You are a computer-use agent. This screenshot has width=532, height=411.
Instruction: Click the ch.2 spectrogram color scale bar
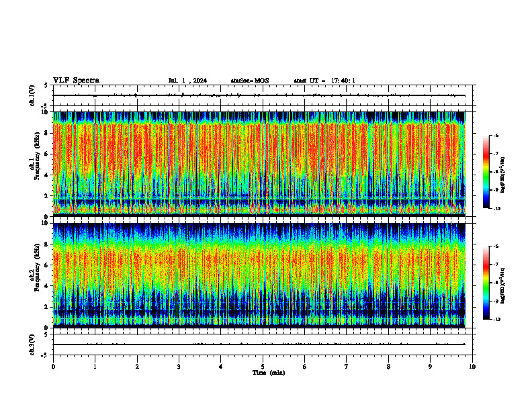tap(486, 283)
